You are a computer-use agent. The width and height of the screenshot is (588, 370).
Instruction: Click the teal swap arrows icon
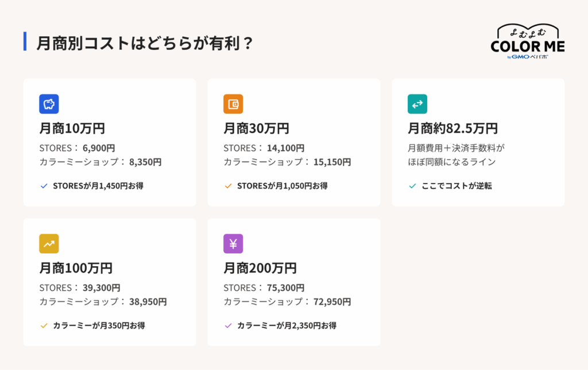click(417, 104)
